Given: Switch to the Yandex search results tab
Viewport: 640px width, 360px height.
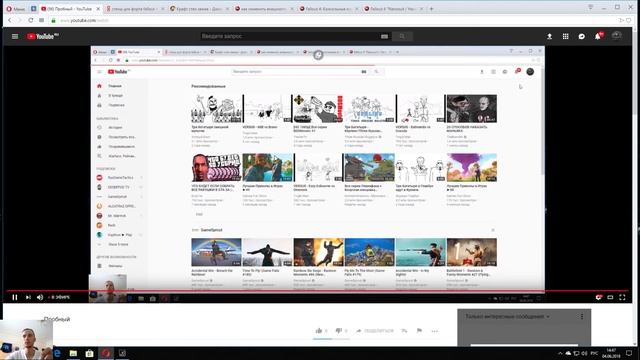Looking at the screenshot, I should click(135, 9).
